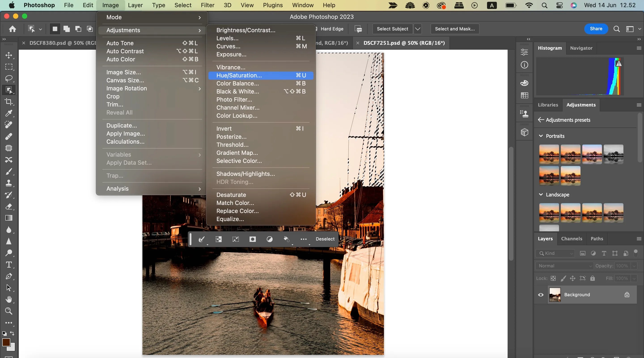644x358 pixels.
Task: Enable the New Selection mode button
Action: tap(55, 29)
